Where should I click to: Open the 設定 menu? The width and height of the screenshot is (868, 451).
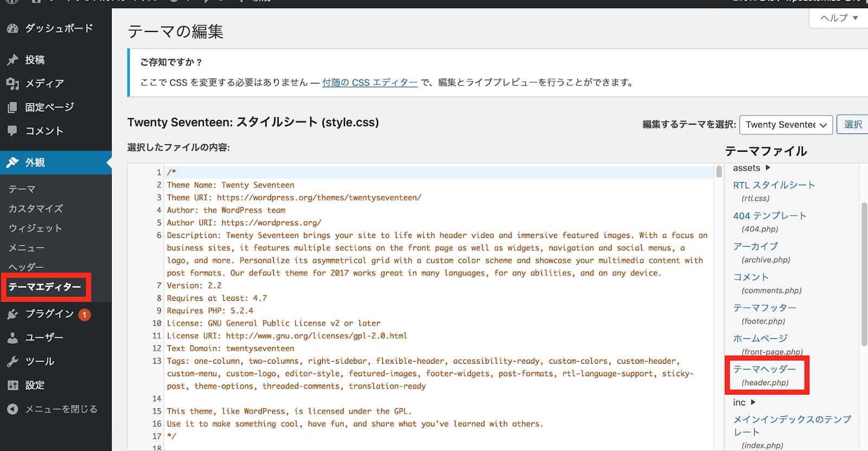point(35,385)
